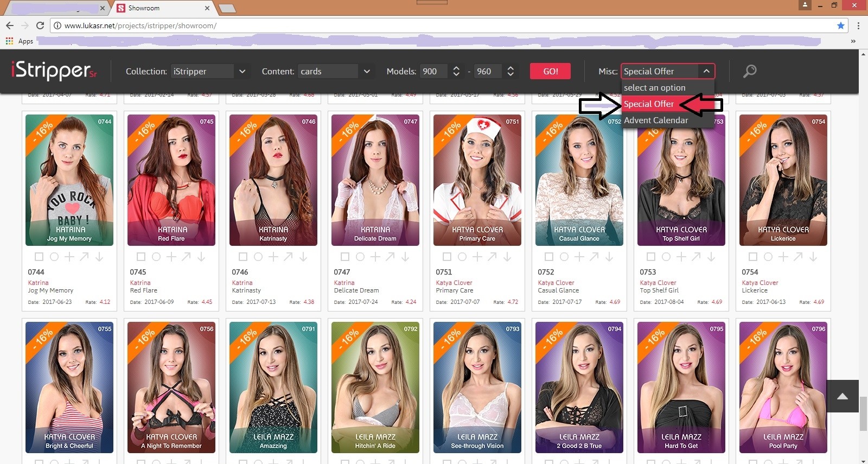Select the circle marker under card 0754
Viewport: 868px width, 464px height.
pyautogui.click(x=768, y=257)
